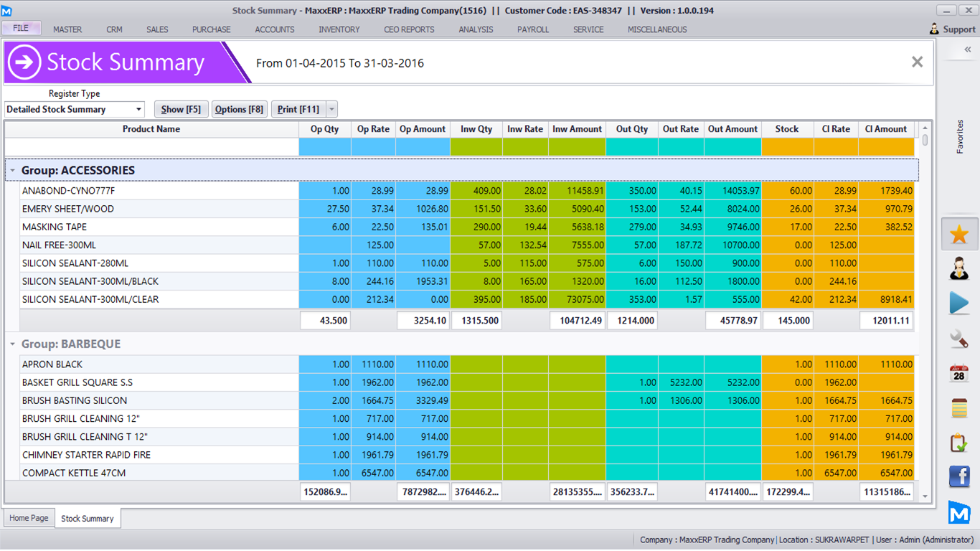980x551 pixels.
Task: Collapse the BARBEQUE group
Action: (x=13, y=344)
